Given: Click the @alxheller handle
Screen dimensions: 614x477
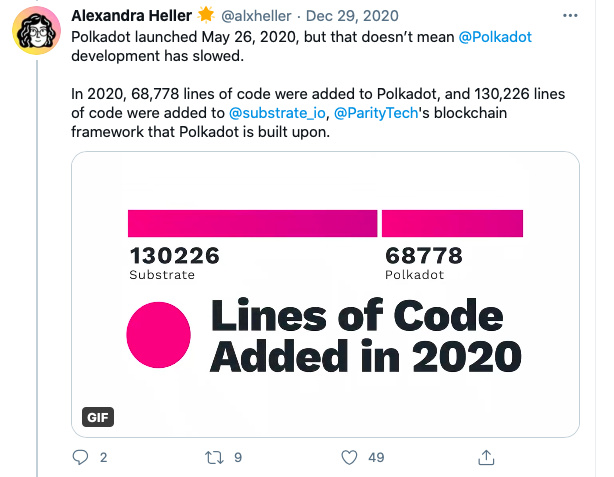Looking at the screenshot, I should click(x=256, y=16).
